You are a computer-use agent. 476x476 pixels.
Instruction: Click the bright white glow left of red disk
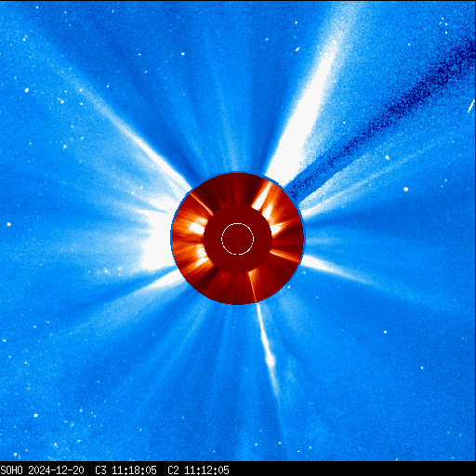(156, 242)
